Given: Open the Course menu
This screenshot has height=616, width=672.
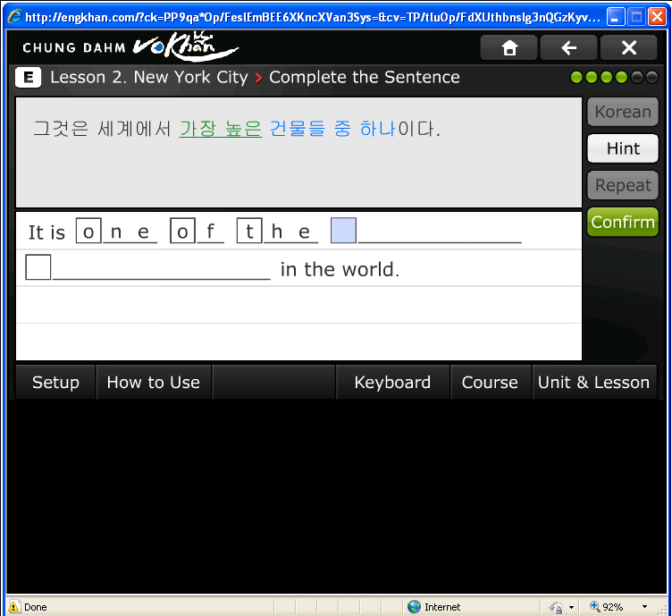Looking at the screenshot, I should click(490, 383).
